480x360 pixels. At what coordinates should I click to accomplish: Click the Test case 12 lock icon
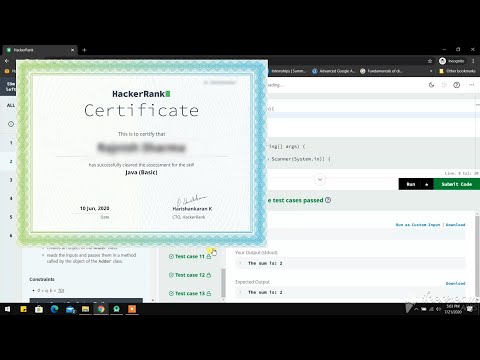(x=209, y=275)
